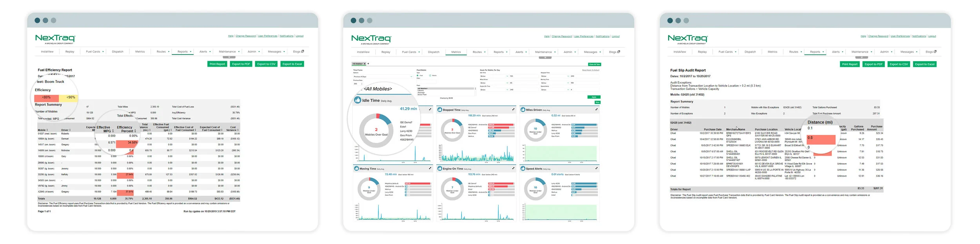Expand the Engine On Time card to full size
Image resolution: width=980 pixels, height=244 pixels.
(513, 168)
